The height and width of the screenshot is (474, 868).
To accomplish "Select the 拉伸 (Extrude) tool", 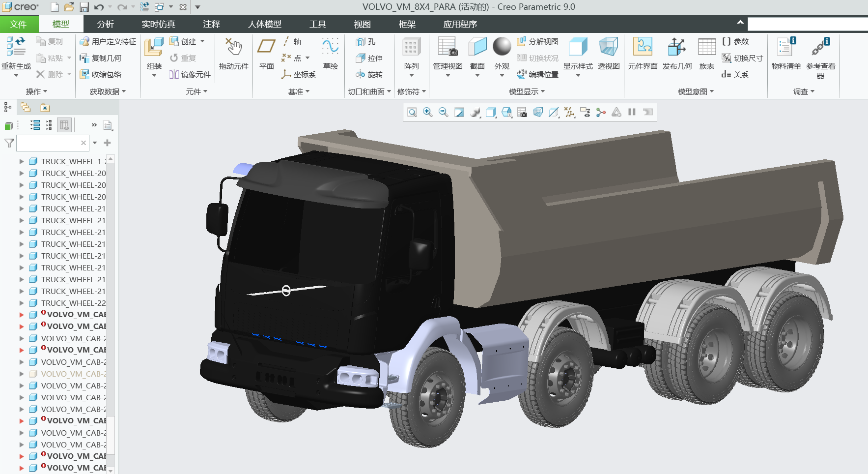I will coord(369,58).
